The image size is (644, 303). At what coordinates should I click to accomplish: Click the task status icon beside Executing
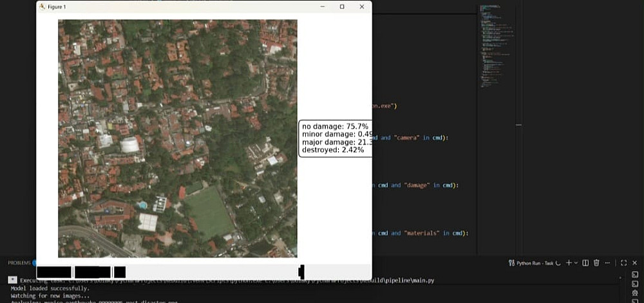click(x=12, y=280)
